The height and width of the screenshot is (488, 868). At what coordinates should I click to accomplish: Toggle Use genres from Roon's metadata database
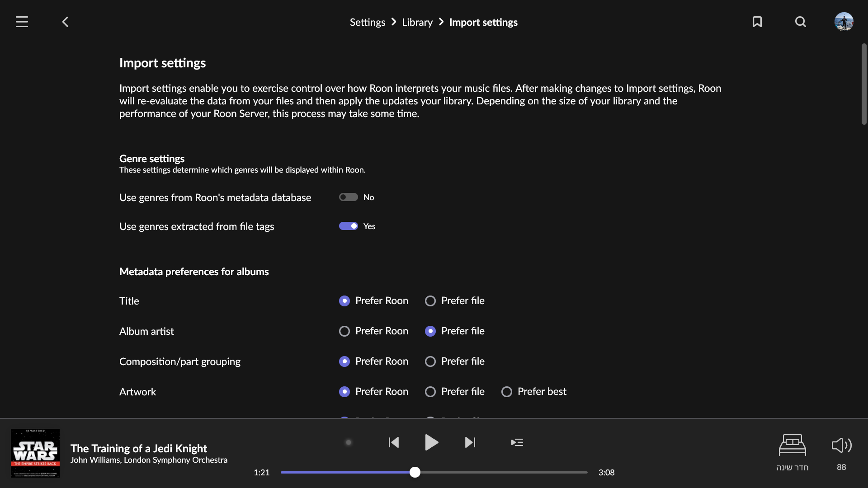(x=349, y=197)
